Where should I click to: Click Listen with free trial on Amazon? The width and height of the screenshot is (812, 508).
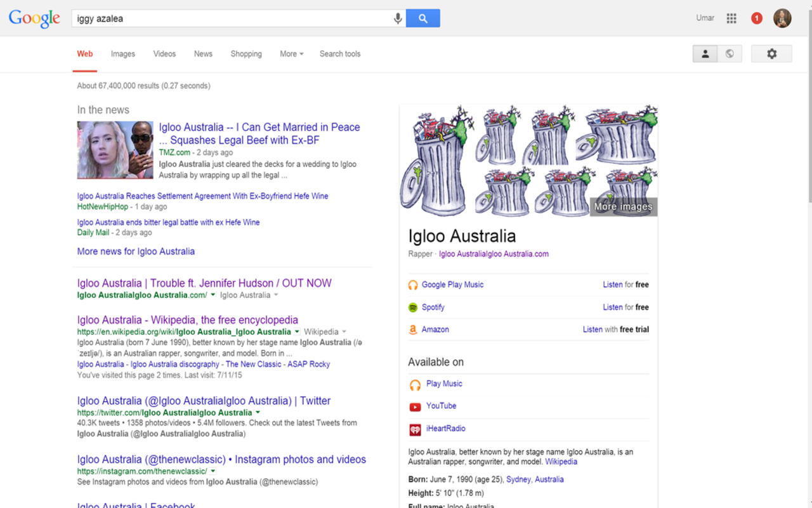(616, 330)
